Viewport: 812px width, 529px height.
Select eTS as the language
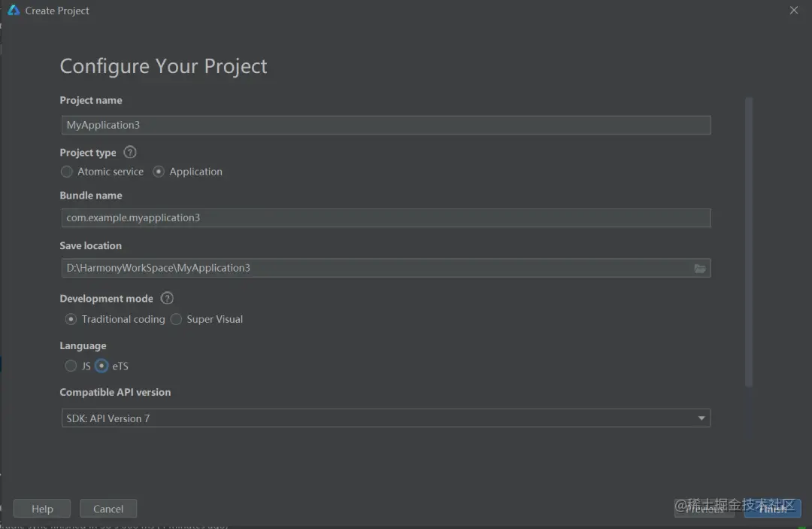101,366
